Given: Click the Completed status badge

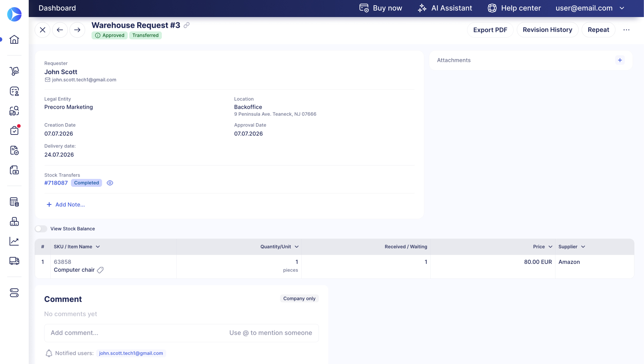Looking at the screenshot, I should point(86,183).
